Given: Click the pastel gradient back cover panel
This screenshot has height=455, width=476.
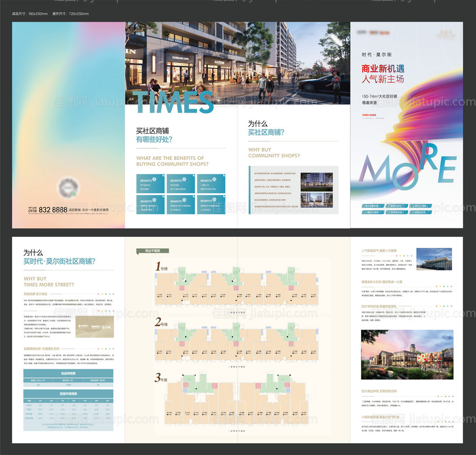Looking at the screenshot, I should [x=68, y=106].
